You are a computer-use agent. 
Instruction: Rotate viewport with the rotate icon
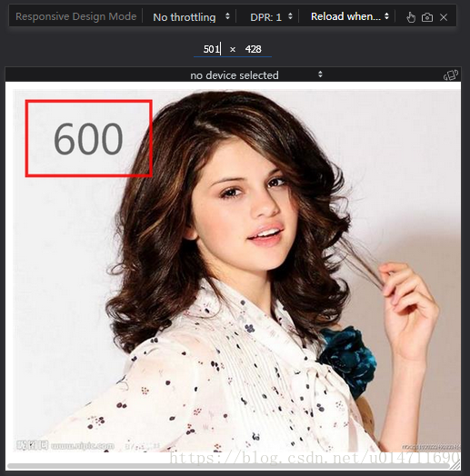[451, 74]
